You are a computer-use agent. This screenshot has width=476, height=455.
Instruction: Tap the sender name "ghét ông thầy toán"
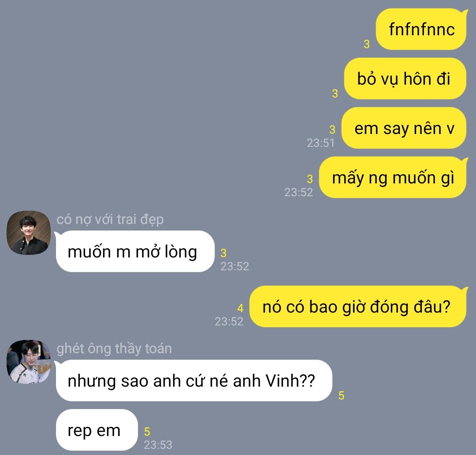click(114, 348)
